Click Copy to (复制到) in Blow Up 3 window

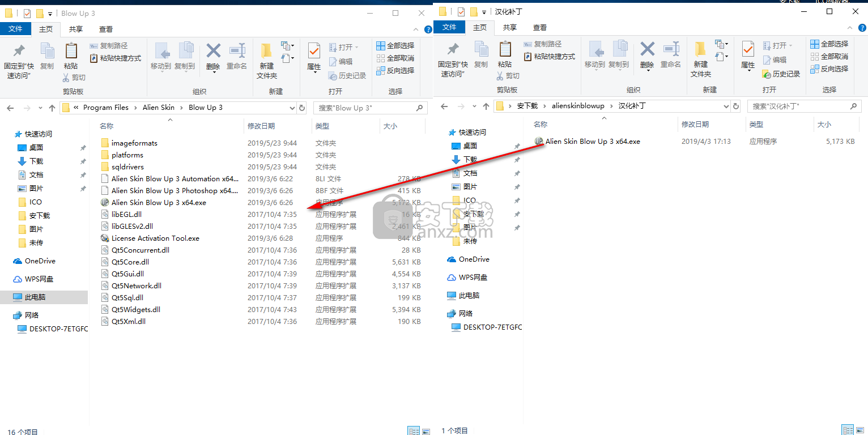[185, 57]
